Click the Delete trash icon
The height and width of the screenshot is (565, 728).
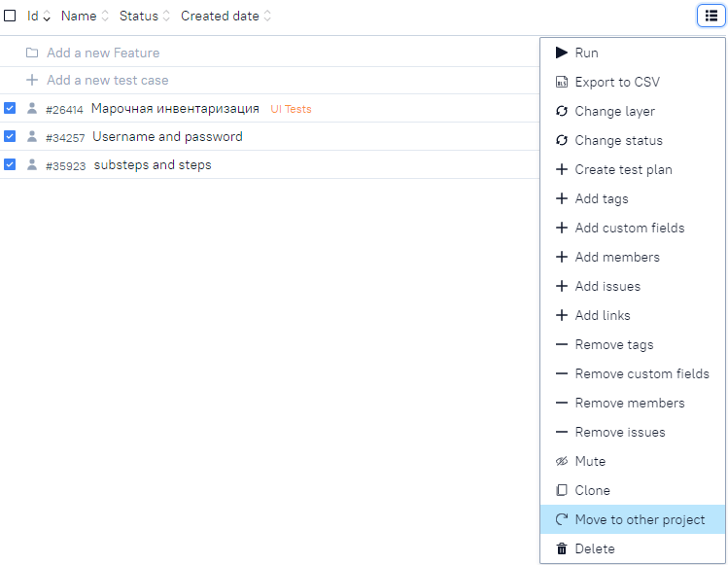(x=561, y=549)
